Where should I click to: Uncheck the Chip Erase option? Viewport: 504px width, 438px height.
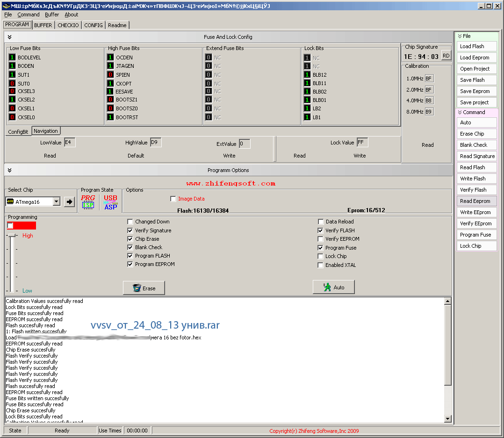pos(130,239)
